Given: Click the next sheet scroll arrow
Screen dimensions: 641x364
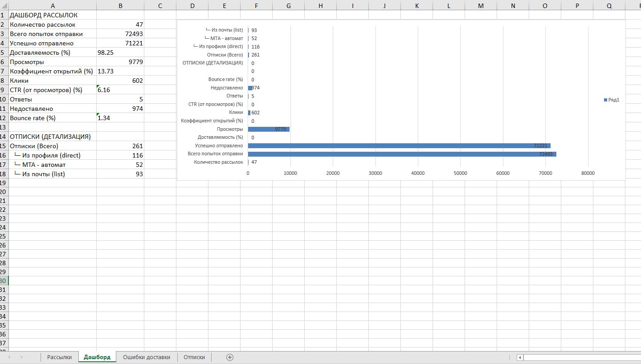Looking at the screenshot, I should 21,357.
